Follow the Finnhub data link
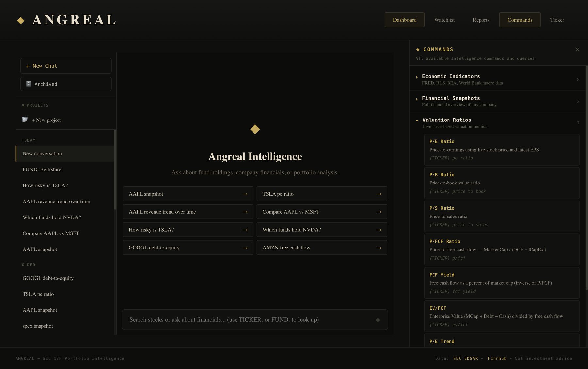This screenshot has height=369, width=588. pos(497,359)
